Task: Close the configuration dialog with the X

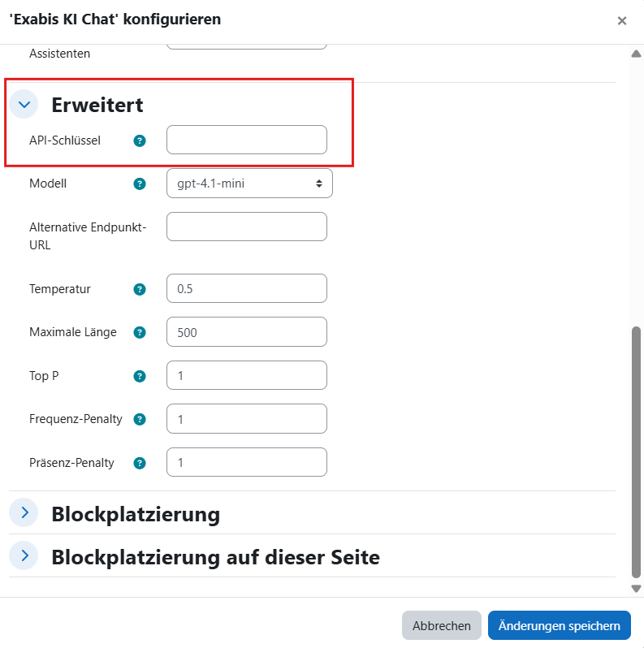Action: click(x=622, y=21)
